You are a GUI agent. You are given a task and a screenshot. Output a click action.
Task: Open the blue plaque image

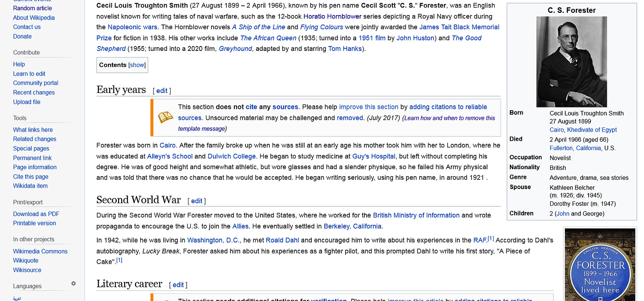click(600, 265)
